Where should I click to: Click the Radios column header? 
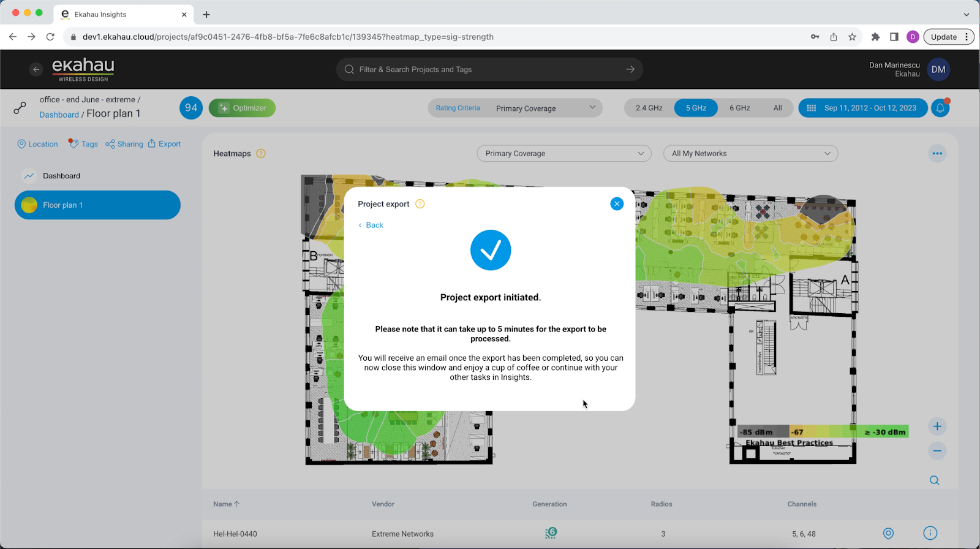661,504
